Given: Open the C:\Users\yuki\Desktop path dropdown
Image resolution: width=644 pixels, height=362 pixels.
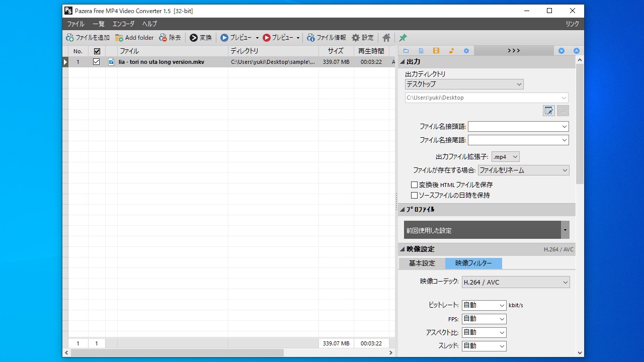Looking at the screenshot, I should pos(487,98).
